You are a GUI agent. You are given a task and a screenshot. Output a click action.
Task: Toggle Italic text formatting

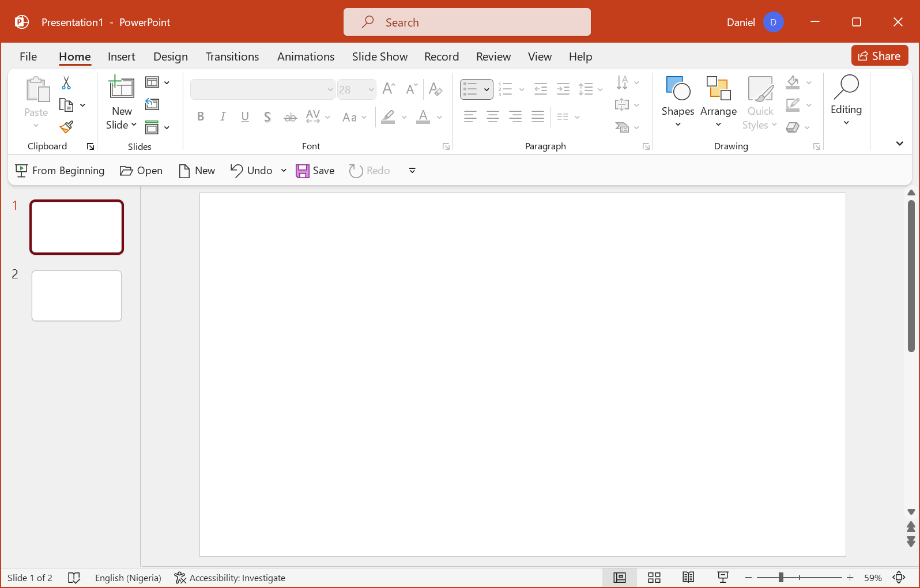223,117
